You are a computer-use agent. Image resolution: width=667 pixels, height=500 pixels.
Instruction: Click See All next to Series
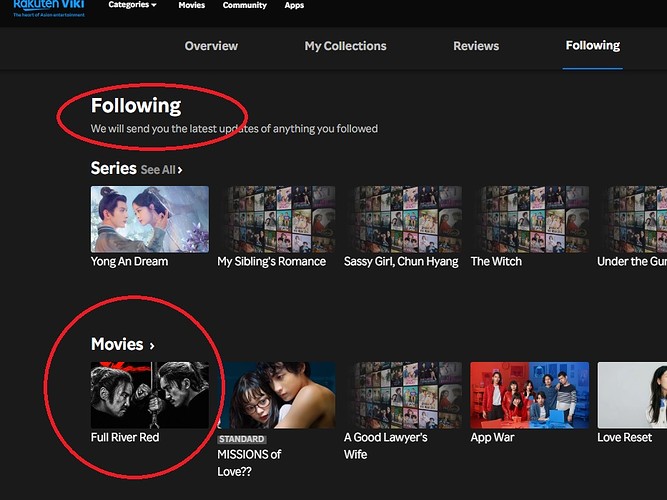162,170
